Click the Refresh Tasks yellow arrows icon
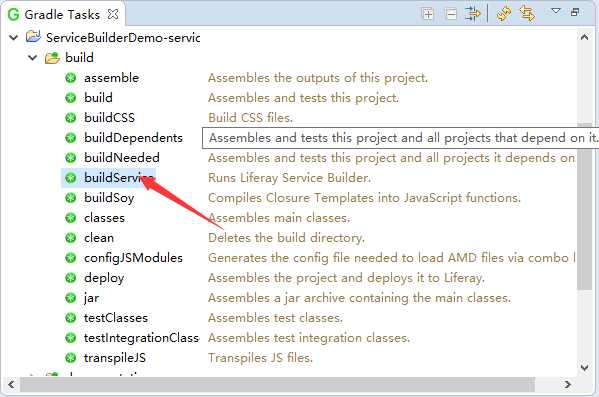 [504, 14]
